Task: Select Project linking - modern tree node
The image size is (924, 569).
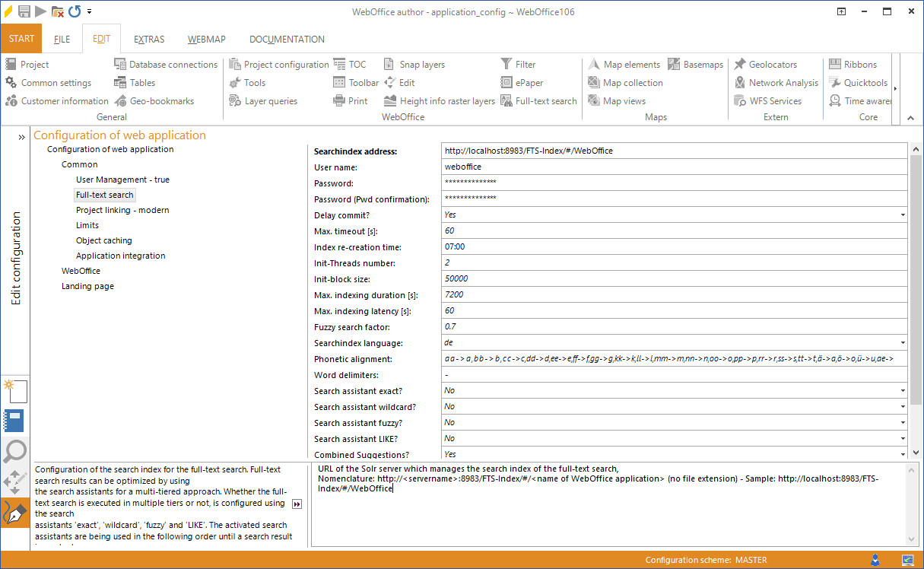Action: 122,210
